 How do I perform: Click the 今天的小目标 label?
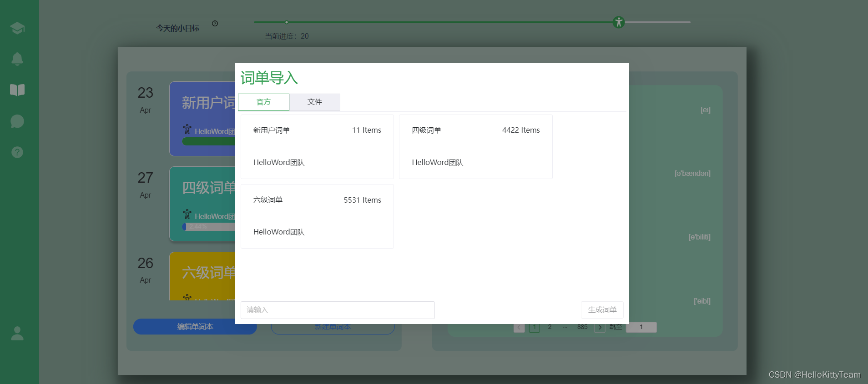pyautogui.click(x=178, y=28)
